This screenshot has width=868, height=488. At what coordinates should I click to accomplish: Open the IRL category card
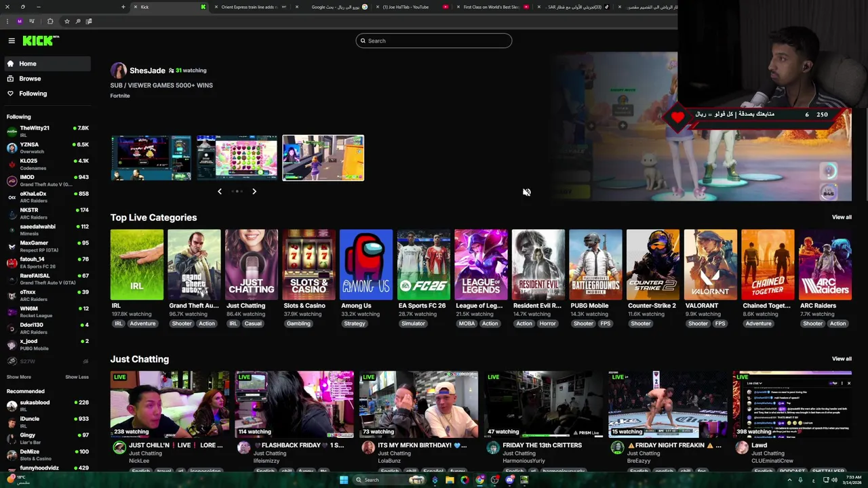coord(137,264)
